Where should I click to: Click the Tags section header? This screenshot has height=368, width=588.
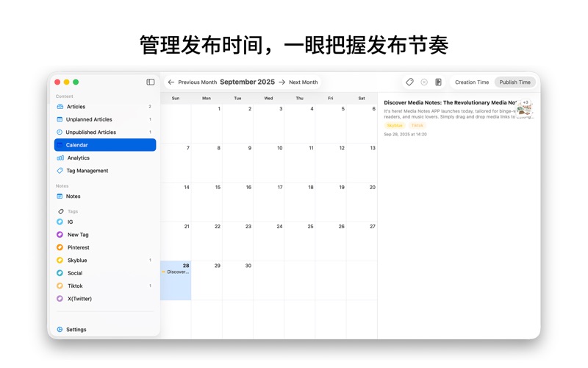(x=73, y=211)
